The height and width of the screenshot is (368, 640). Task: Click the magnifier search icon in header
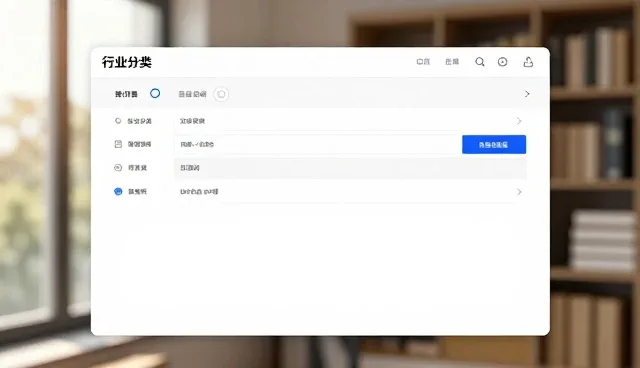tap(480, 62)
